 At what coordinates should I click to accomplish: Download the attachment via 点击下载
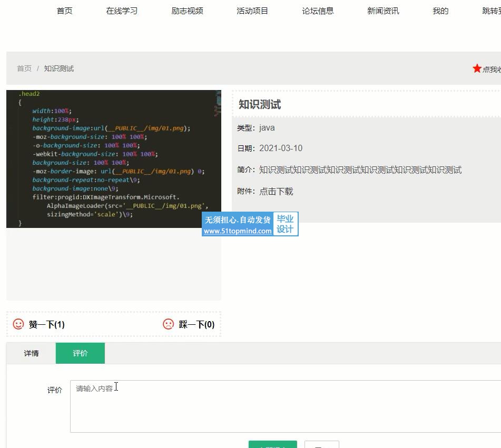click(276, 191)
